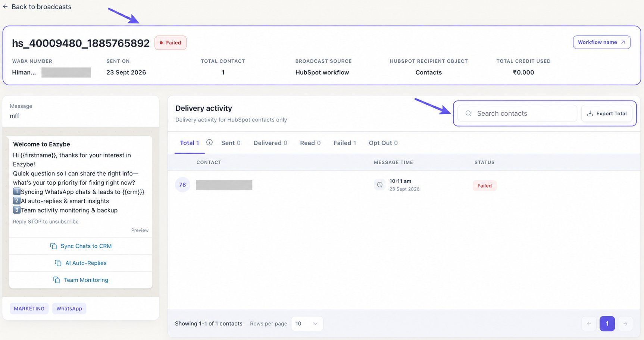Click the AI Auto-Replies template button

(81, 263)
